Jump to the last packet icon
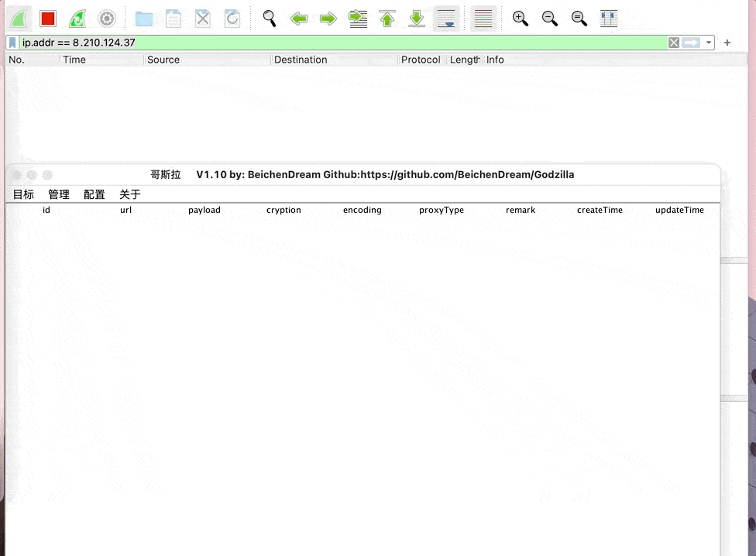The image size is (756, 556). [417, 19]
